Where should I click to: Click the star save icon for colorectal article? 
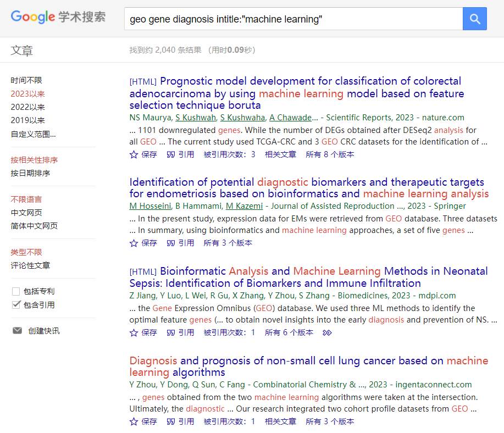(x=134, y=154)
